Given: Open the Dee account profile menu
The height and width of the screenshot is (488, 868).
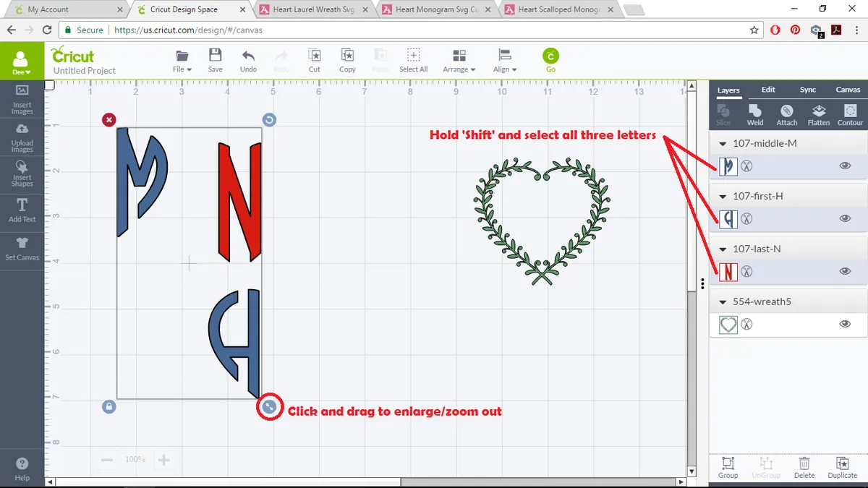Looking at the screenshot, I should [22, 62].
